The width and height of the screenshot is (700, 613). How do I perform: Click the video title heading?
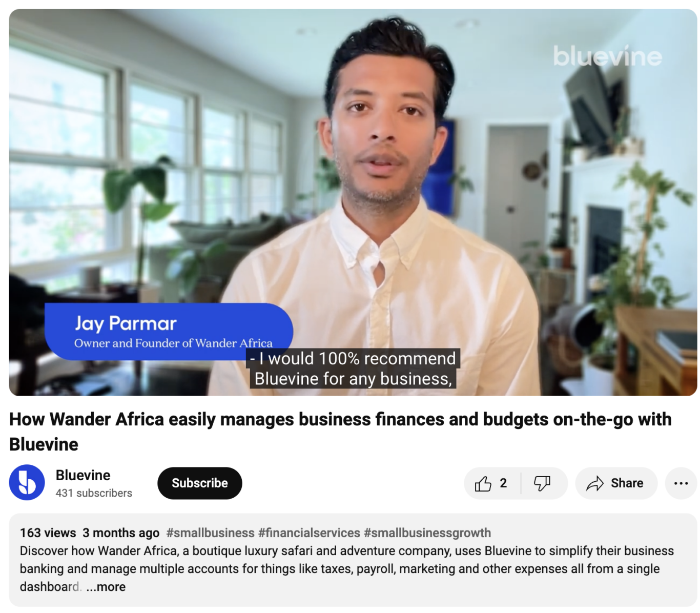click(340, 432)
